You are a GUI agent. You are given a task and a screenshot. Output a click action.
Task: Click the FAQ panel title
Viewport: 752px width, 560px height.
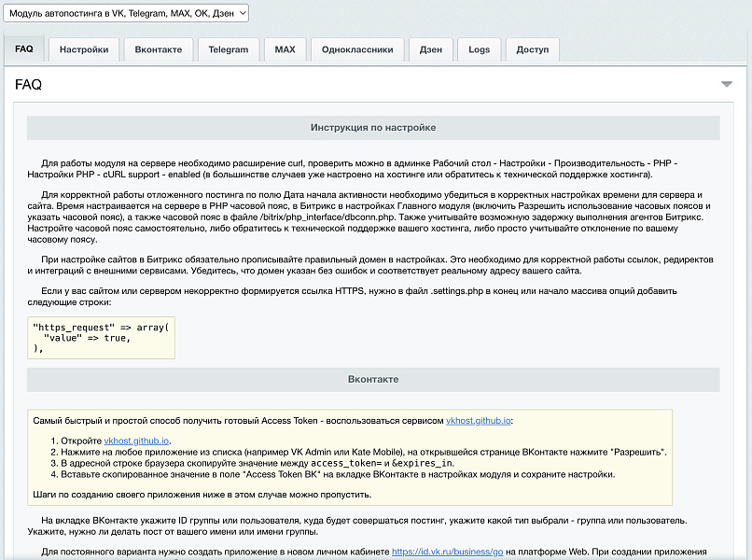[28, 84]
